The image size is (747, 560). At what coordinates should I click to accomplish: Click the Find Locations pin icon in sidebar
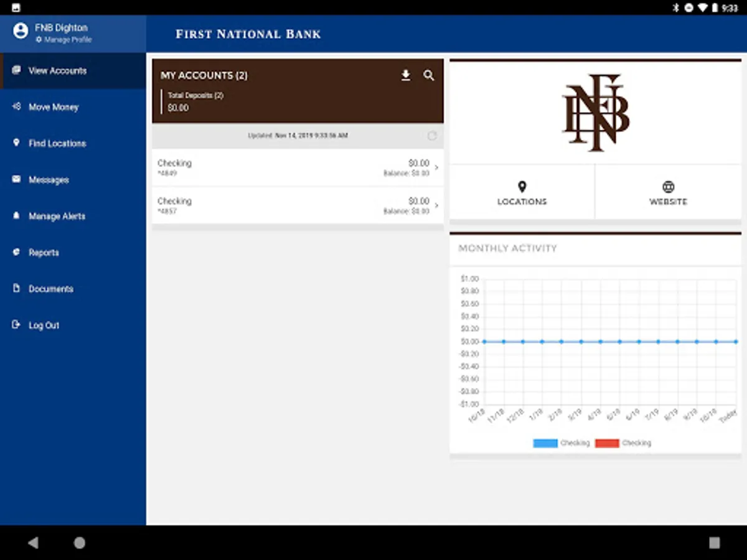pos(16,142)
